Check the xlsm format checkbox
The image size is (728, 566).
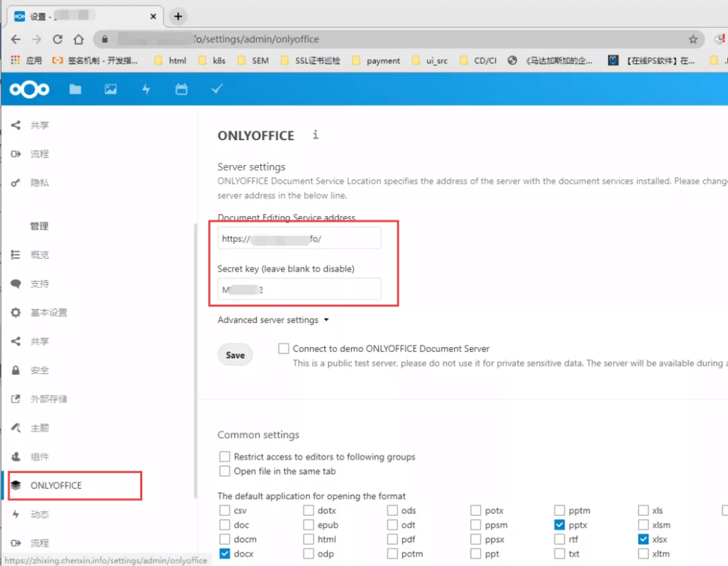click(x=643, y=525)
